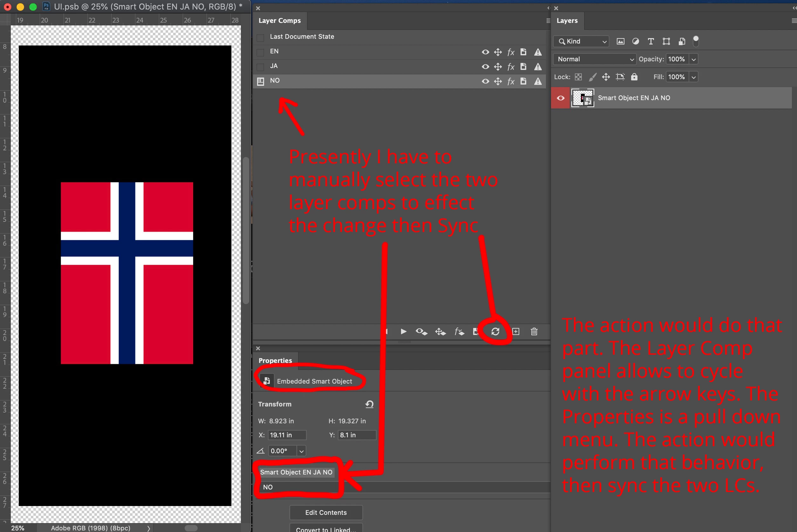Switch to the Layer Comps tab
Viewport: 797px width, 532px height.
click(x=279, y=21)
